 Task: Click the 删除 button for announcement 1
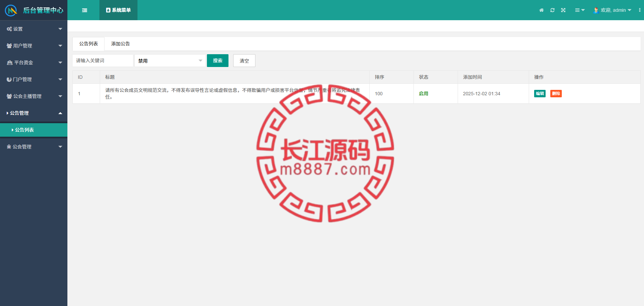[x=556, y=94]
